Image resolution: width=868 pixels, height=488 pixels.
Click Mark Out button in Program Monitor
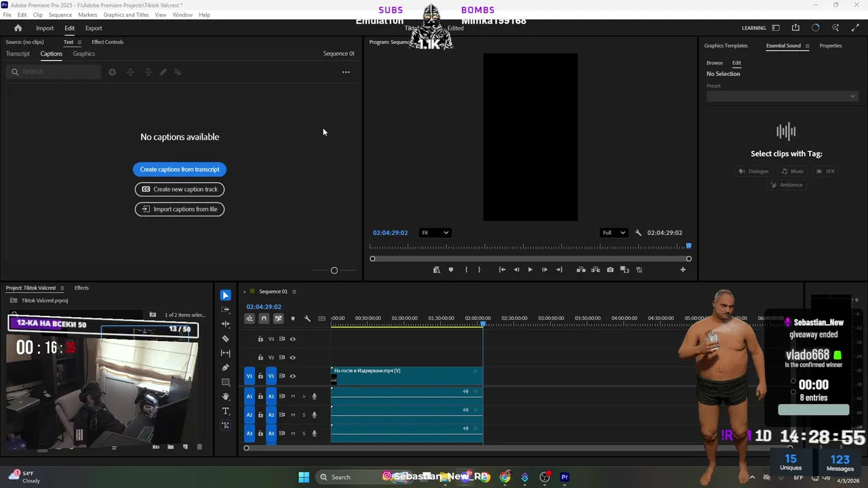(x=479, y=270)
